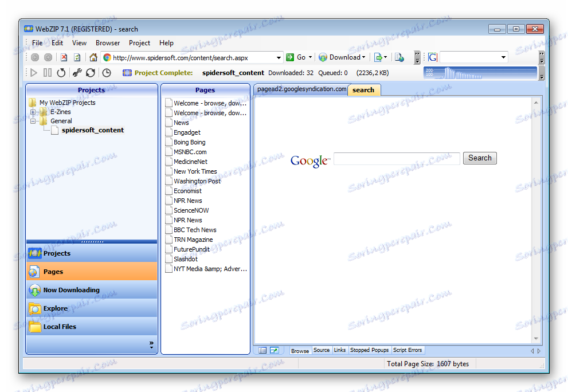Click the Pause project icon
This screenshot has height=392, width=568.
(48, 73)
